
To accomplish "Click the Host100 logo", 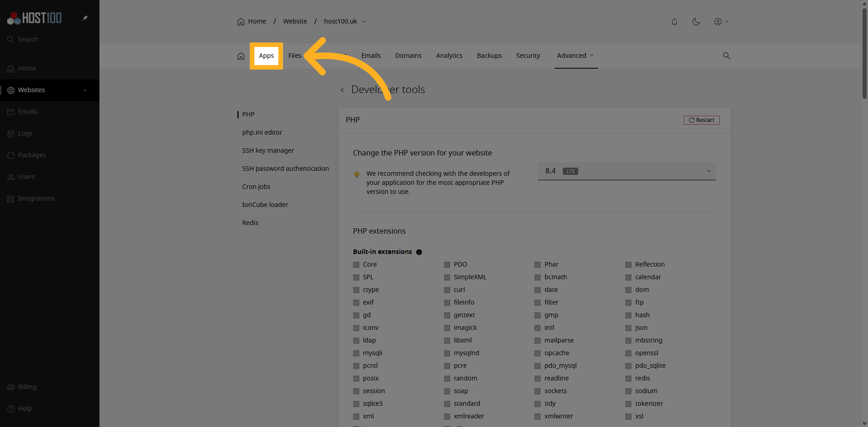I will pos(34,18).
